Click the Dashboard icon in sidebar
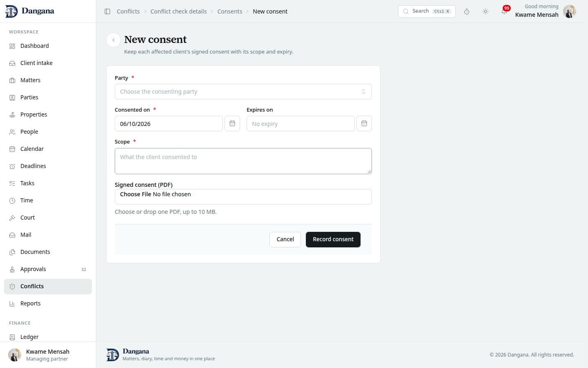Image resolution: width=588 pixels, height=368 pixels. click(12, 46)
